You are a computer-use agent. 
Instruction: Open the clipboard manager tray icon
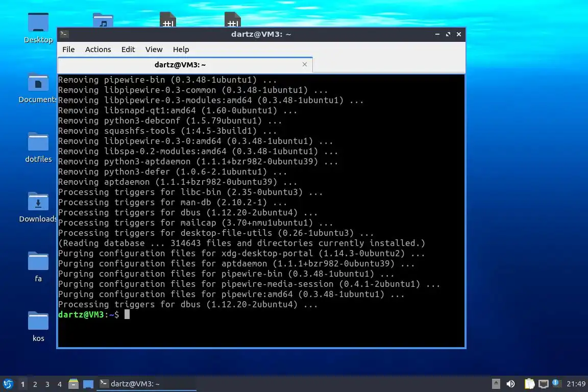click(x=529, y=384)
